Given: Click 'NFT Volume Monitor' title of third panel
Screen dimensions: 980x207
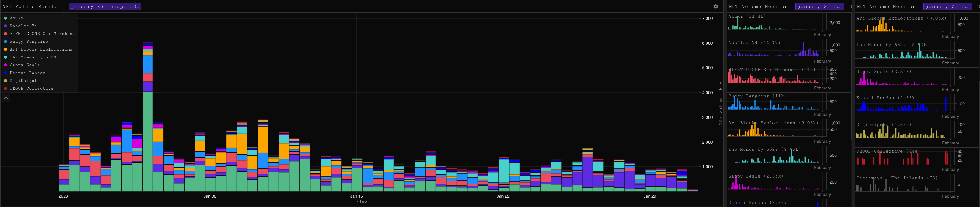Looking at the screenshot, I should pos(886,6).
